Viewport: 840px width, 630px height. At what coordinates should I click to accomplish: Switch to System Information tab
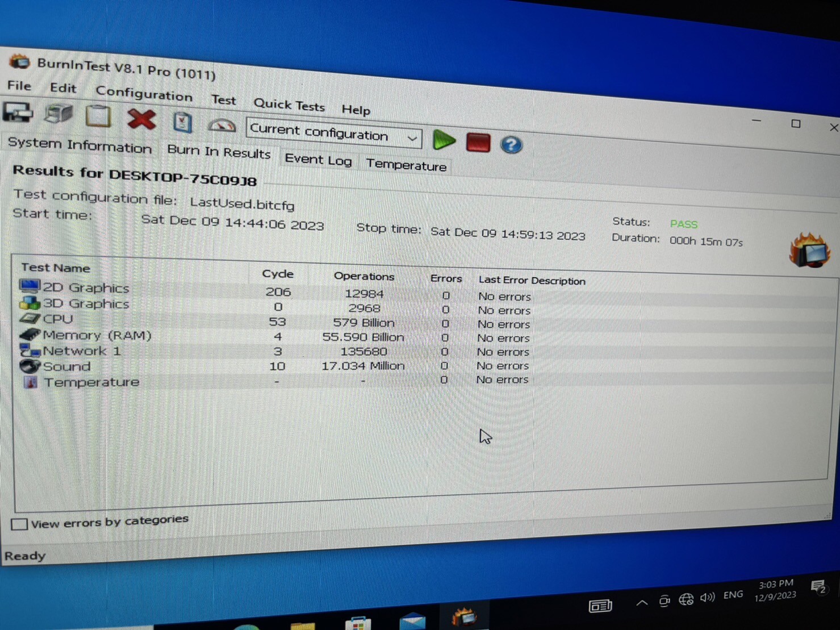point(80,145)
